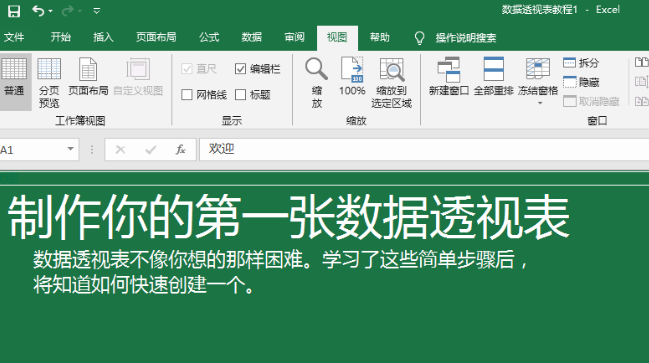Viewport: 649px width, 363px height.
Task: Click the 自定义视图 custom views button
Action: pyautogui.click(x=138, y=77)
